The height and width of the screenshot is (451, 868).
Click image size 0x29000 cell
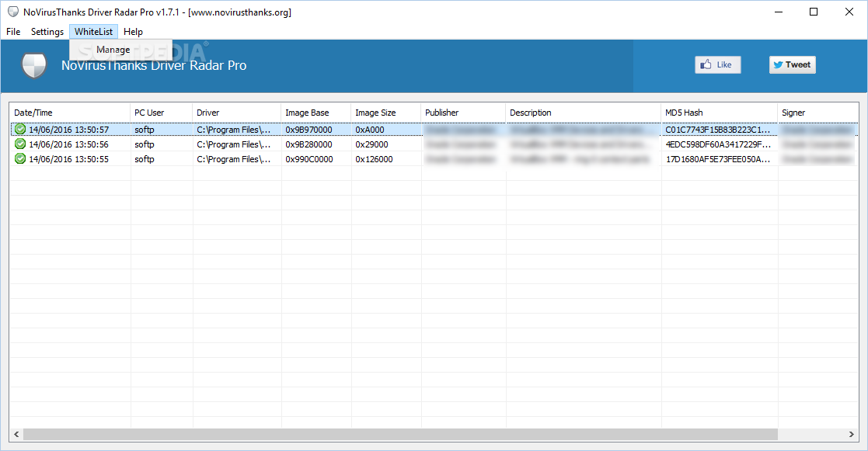point(371,144)
